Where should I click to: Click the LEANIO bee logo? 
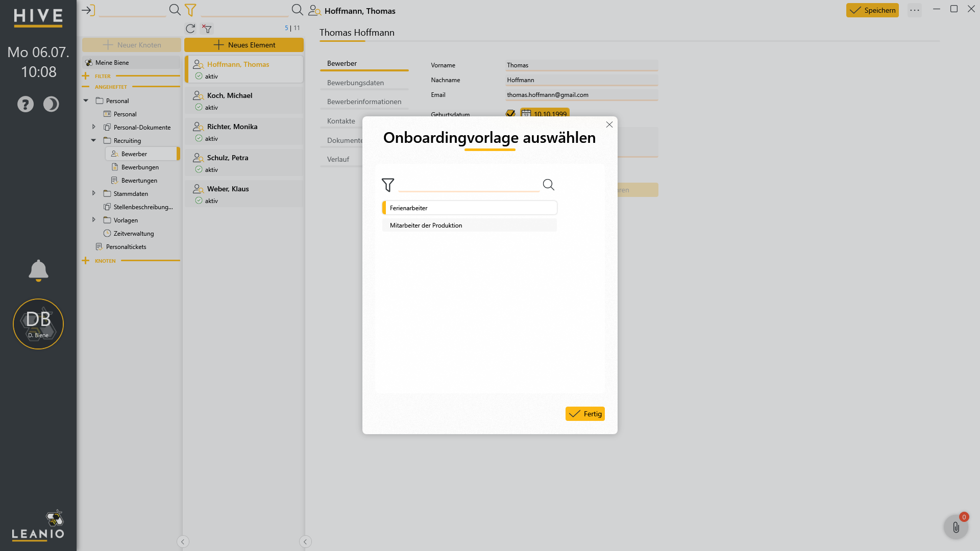[x=38, y=525]
